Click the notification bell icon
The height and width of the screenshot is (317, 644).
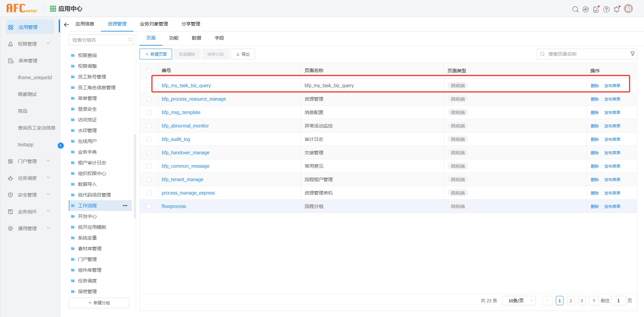616,9
